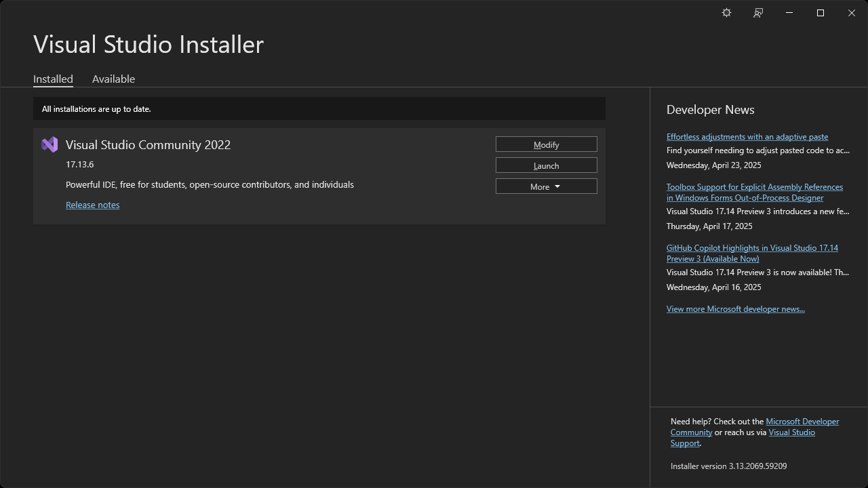Viewport: 868px width, 488px height.
Task: Read the adaptive paste news article
Action: point(747,136)
